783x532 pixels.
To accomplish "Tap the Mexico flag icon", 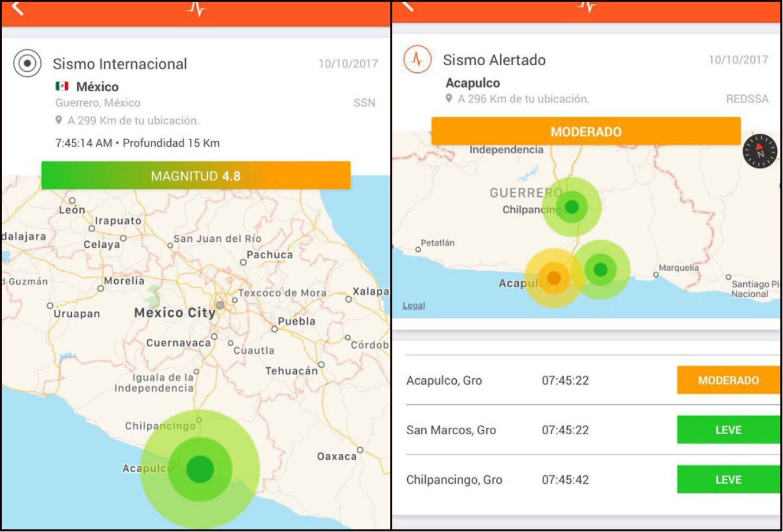I will (62, 86).
